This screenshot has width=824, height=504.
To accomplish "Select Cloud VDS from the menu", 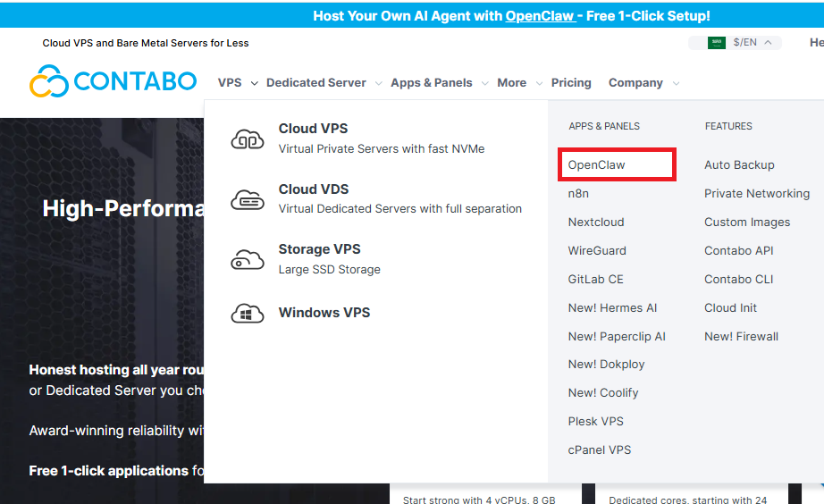I will tap(314, 189).
